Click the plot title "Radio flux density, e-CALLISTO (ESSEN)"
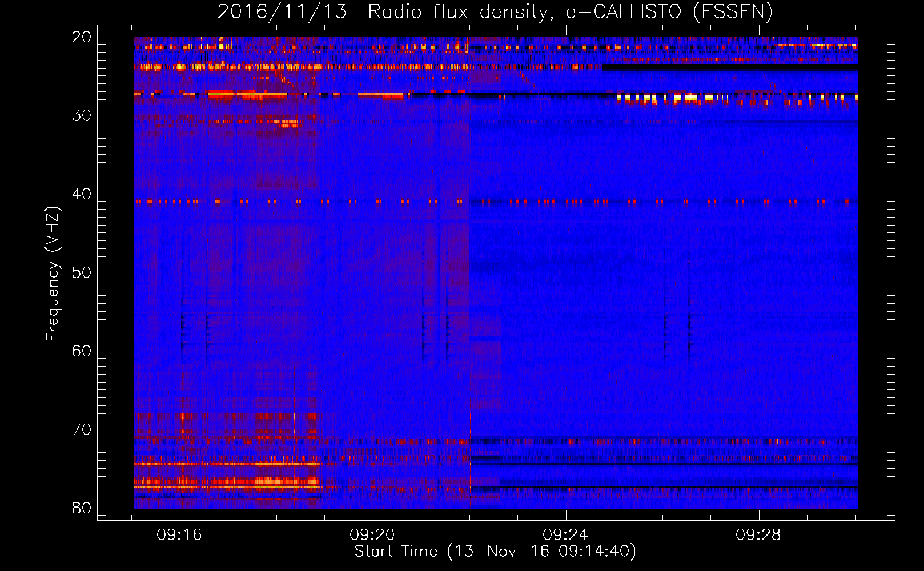Screen dimensions: 924x571 (x=570, y=11)
